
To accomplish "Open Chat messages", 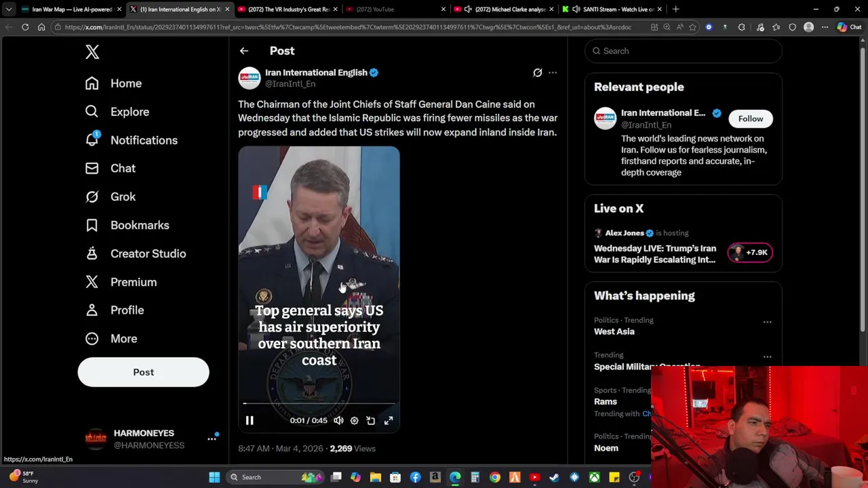I will 111,168.
